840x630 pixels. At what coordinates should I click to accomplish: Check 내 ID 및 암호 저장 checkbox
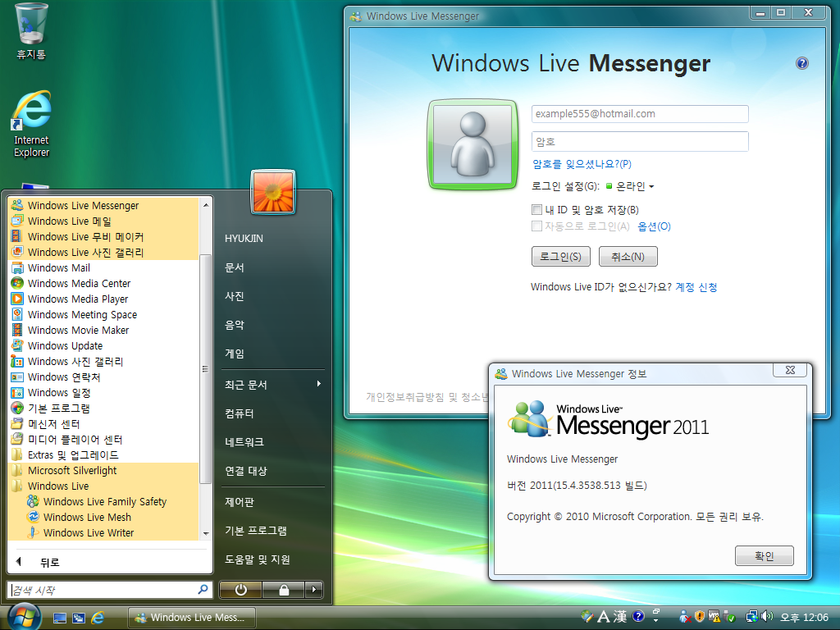coord(536,209)
